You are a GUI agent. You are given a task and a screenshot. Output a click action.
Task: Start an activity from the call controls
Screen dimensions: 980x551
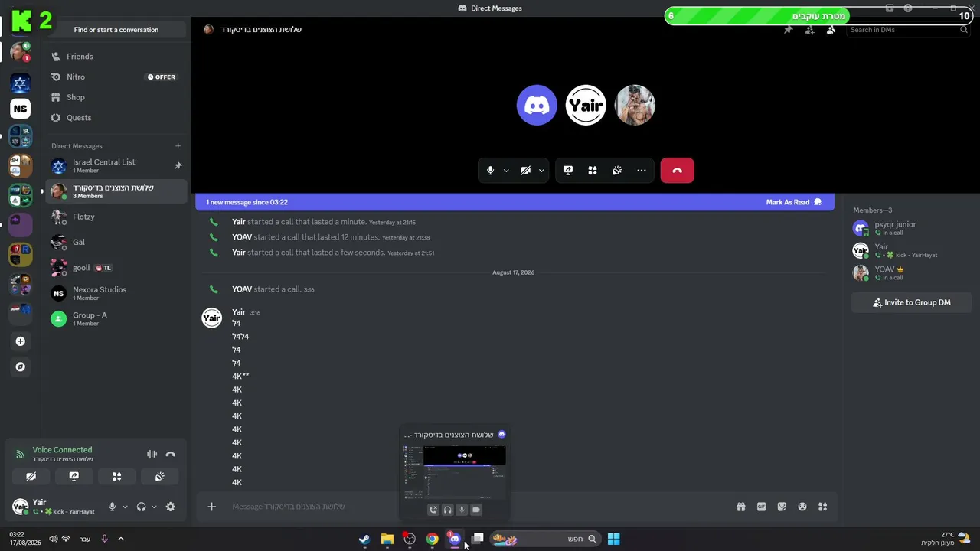coord(593,171)
